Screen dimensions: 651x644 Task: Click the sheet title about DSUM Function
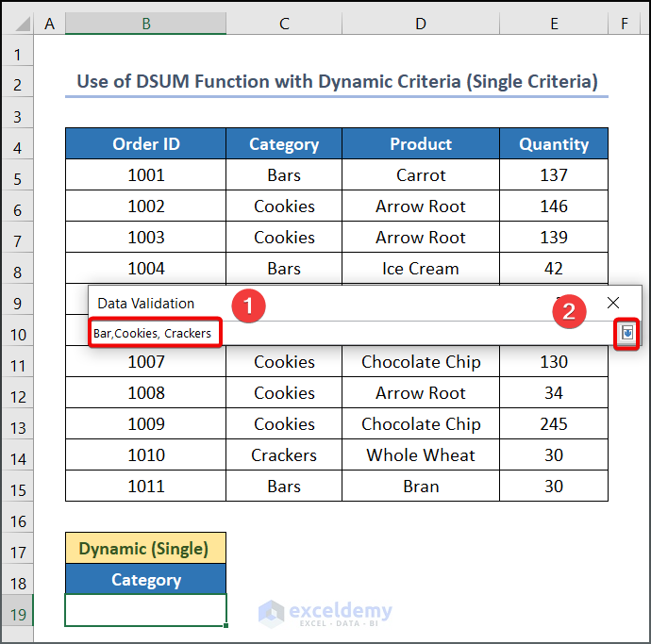pos(337,81)
